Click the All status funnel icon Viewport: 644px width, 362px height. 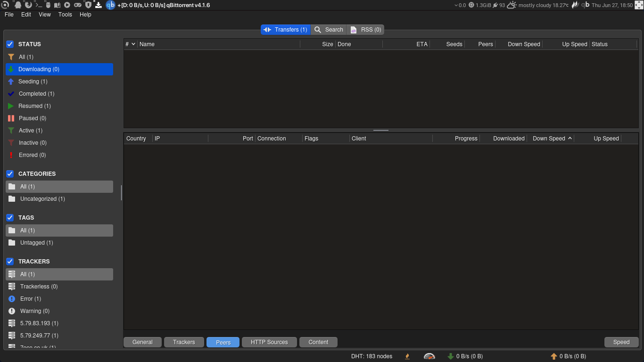click(x=11, y=57)
